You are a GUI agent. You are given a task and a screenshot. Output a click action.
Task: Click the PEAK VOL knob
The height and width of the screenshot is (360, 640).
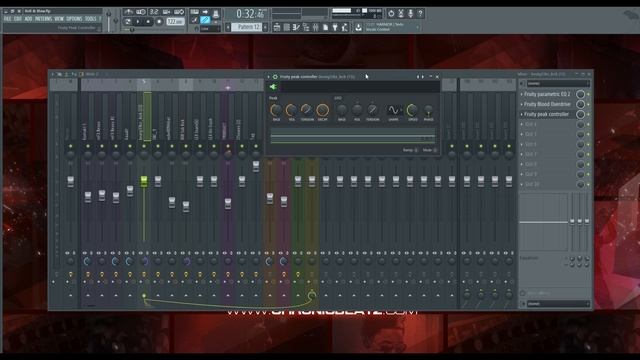click(x=291, y=110)
